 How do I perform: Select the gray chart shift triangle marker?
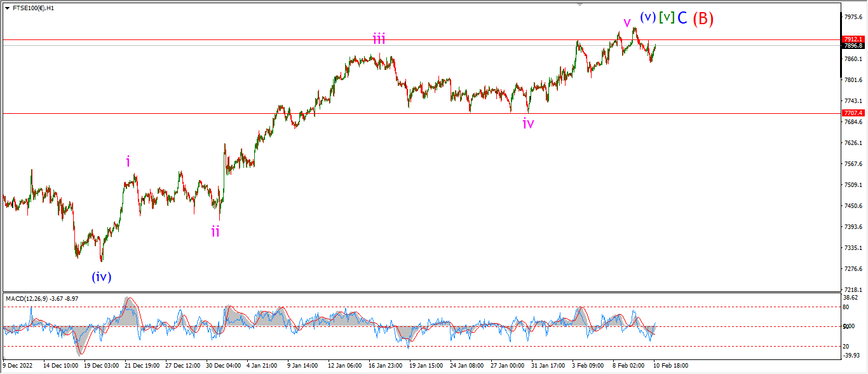(x=580, y=4)
